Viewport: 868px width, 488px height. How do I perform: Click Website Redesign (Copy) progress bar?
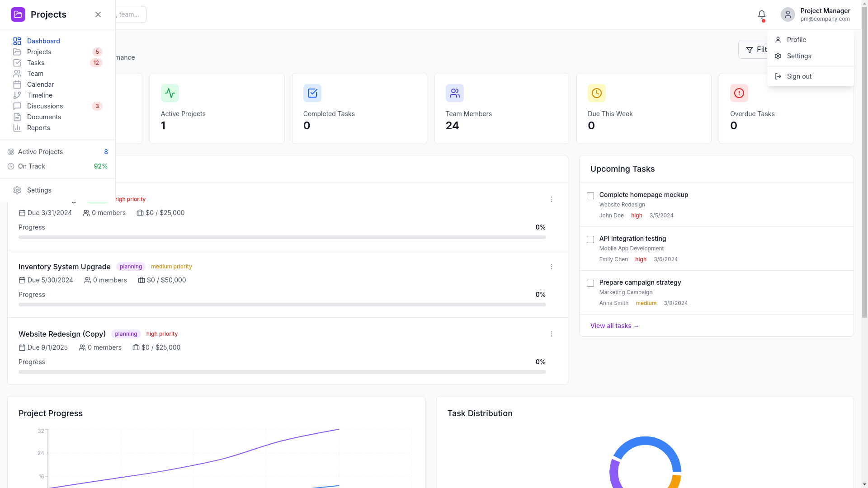point(282,372)
